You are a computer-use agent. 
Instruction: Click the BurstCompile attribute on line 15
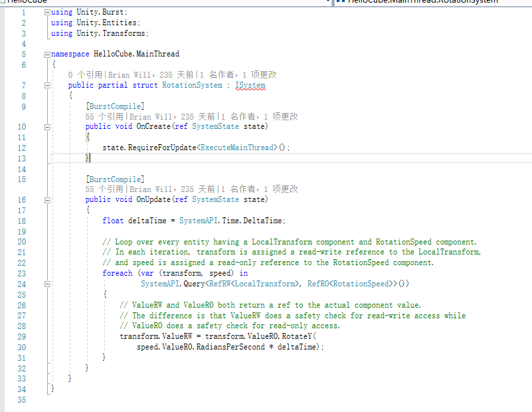tap(115, 179)
